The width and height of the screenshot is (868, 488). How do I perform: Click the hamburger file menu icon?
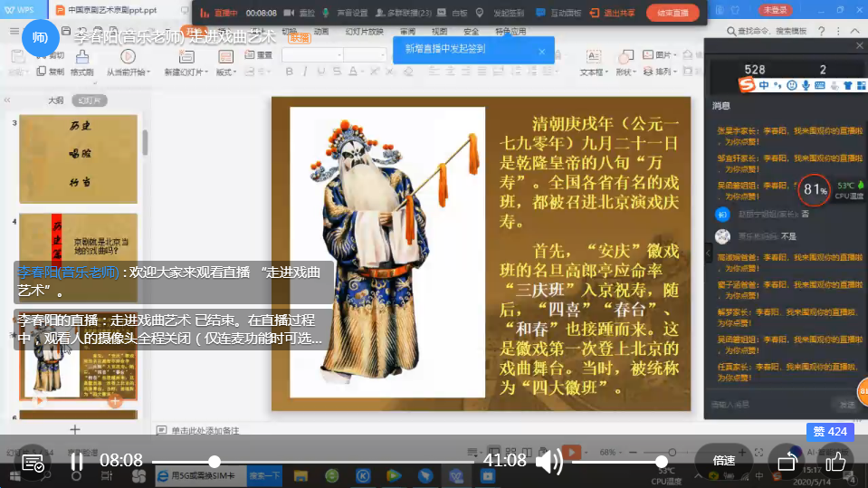coord(14,31)
